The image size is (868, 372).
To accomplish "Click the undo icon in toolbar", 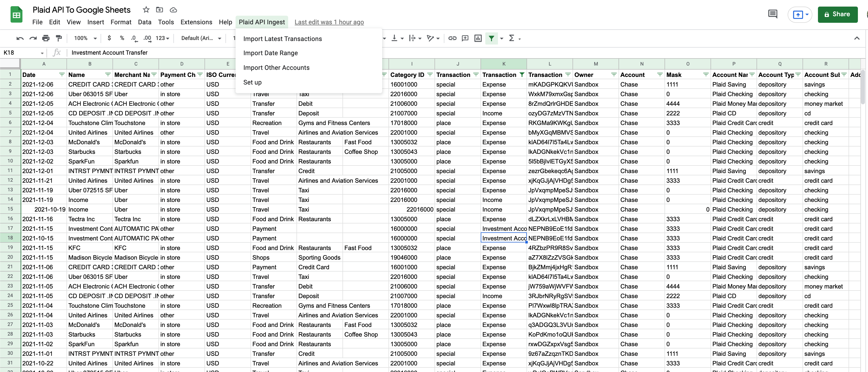I will point(19,38).
